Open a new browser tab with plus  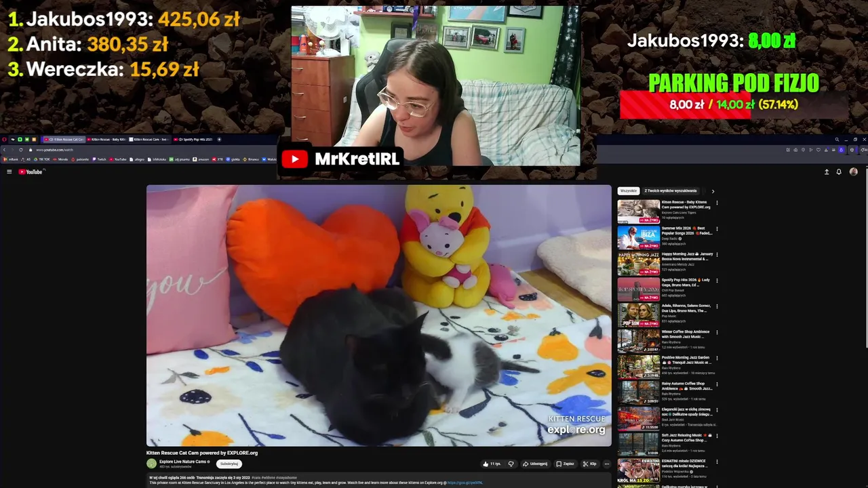coord(219,139)
